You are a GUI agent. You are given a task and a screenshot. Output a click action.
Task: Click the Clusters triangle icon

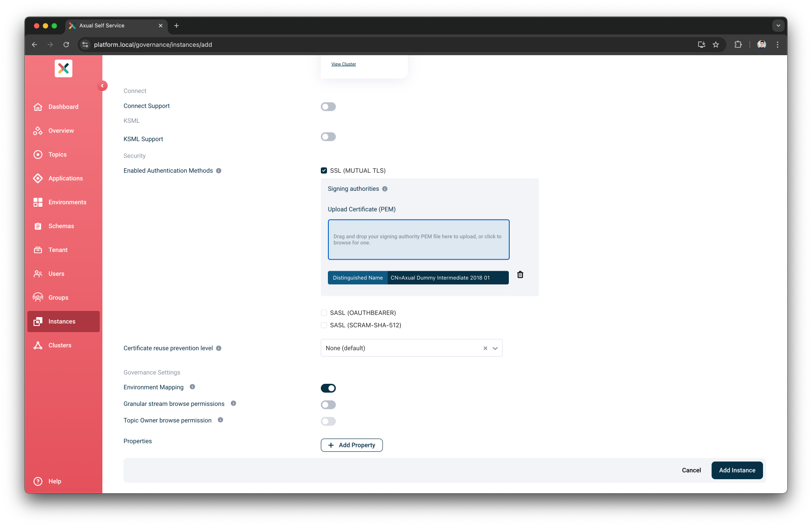38,345
